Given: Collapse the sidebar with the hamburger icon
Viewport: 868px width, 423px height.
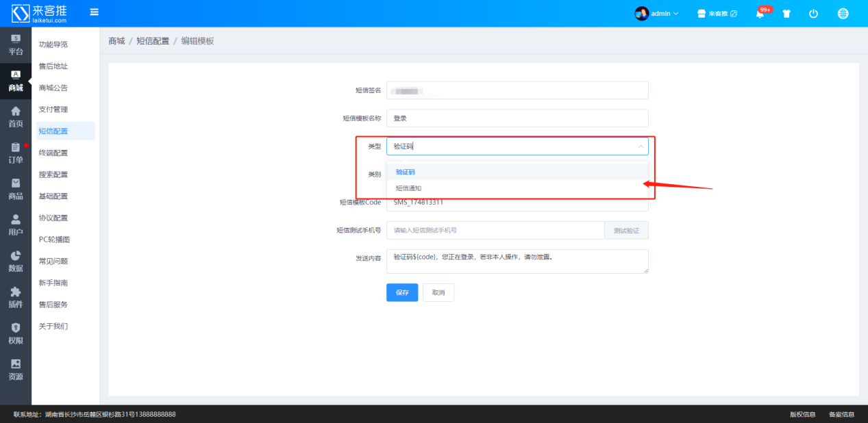Looking at the screenshot, I should 94,12.
